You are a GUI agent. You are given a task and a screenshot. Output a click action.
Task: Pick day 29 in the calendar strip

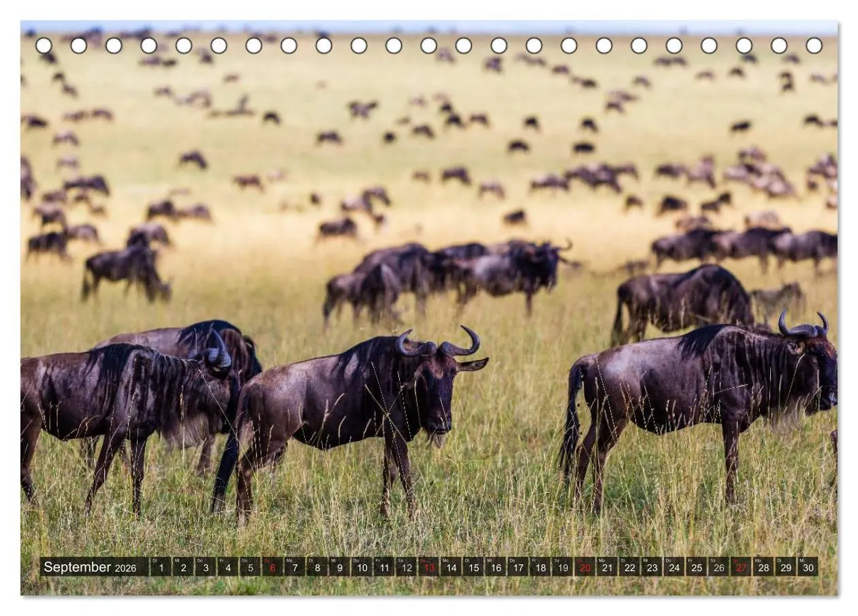[x=786, y=567]
